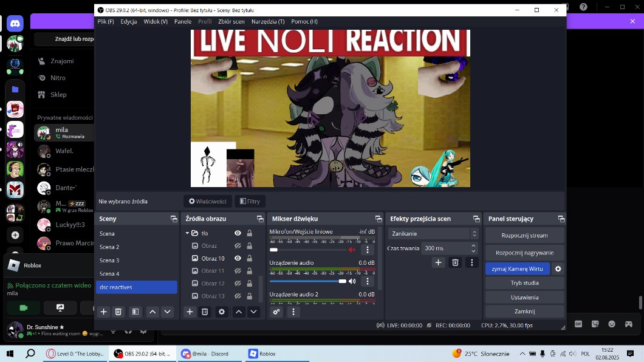Collapse the tła folder group

point(187,233)
